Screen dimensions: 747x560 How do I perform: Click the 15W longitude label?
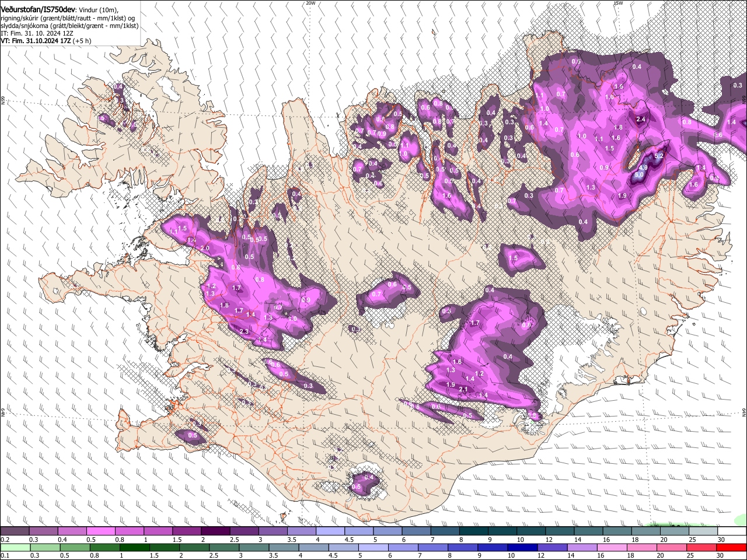tap(619, 3)
